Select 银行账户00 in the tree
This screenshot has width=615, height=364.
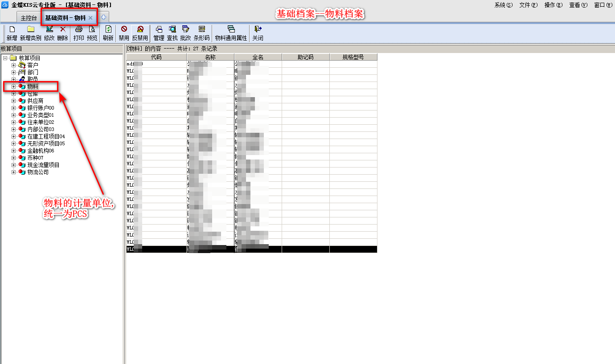coord(41,108)
